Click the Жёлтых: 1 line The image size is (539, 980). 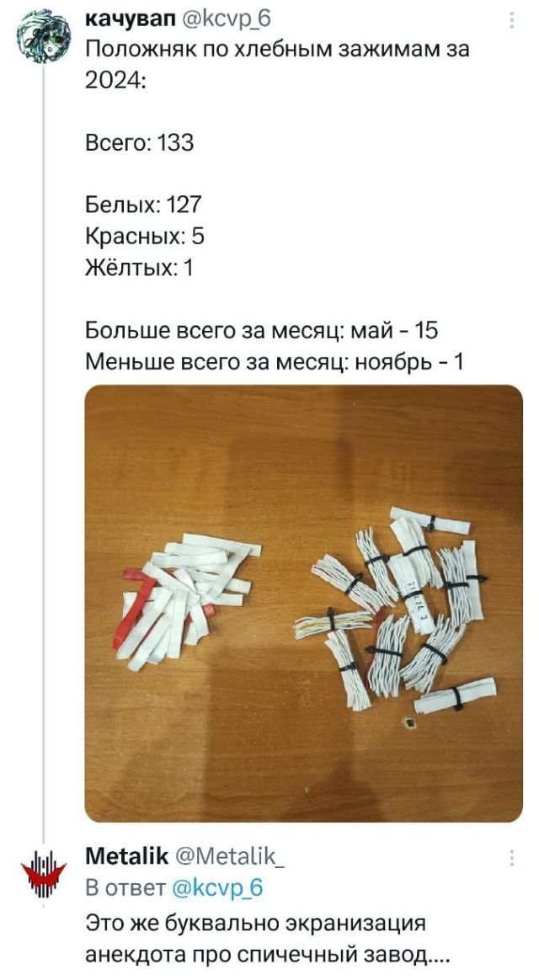(140, 268)
